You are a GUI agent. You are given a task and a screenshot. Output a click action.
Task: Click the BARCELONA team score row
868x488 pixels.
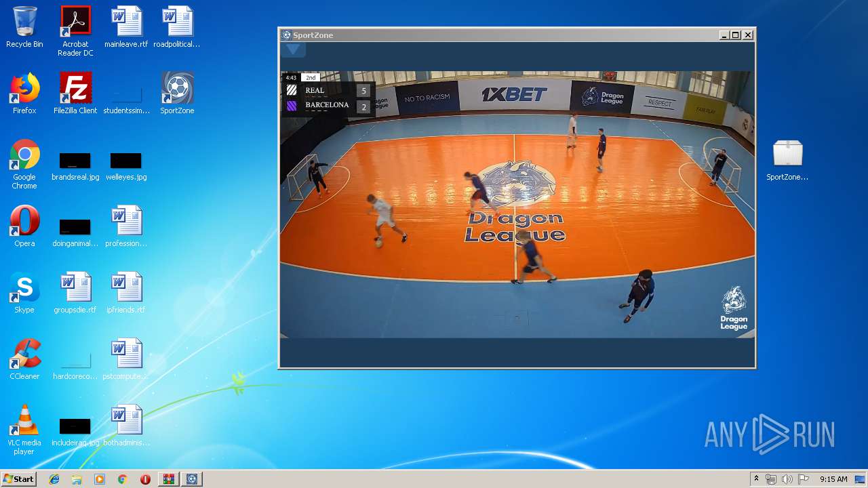(x=328, y=106)
